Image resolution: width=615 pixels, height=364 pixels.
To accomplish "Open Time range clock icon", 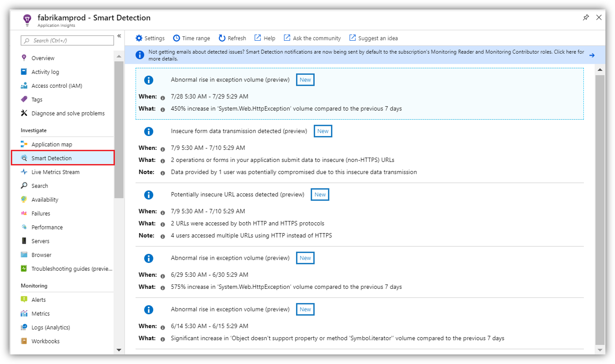I will click(177, 38).
